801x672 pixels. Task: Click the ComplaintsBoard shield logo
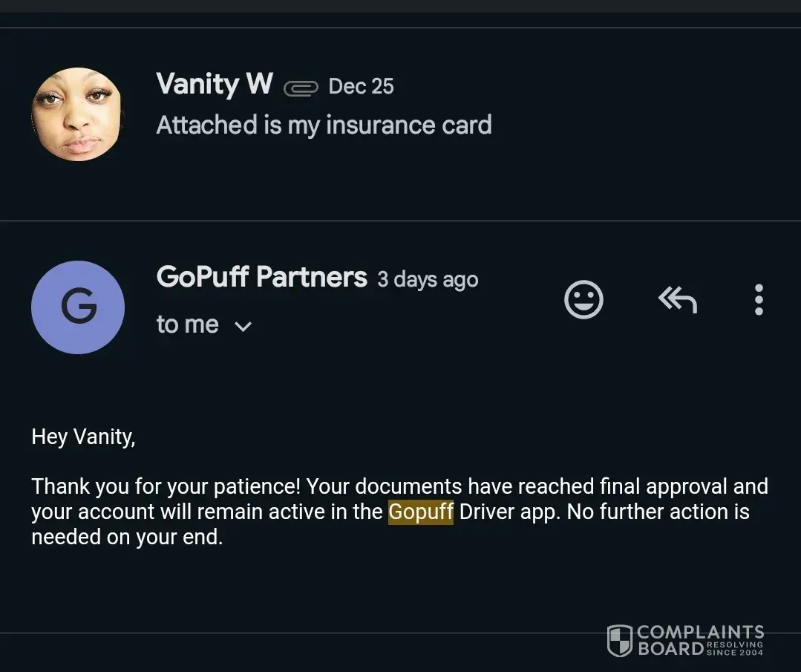[x=620, y=641]
